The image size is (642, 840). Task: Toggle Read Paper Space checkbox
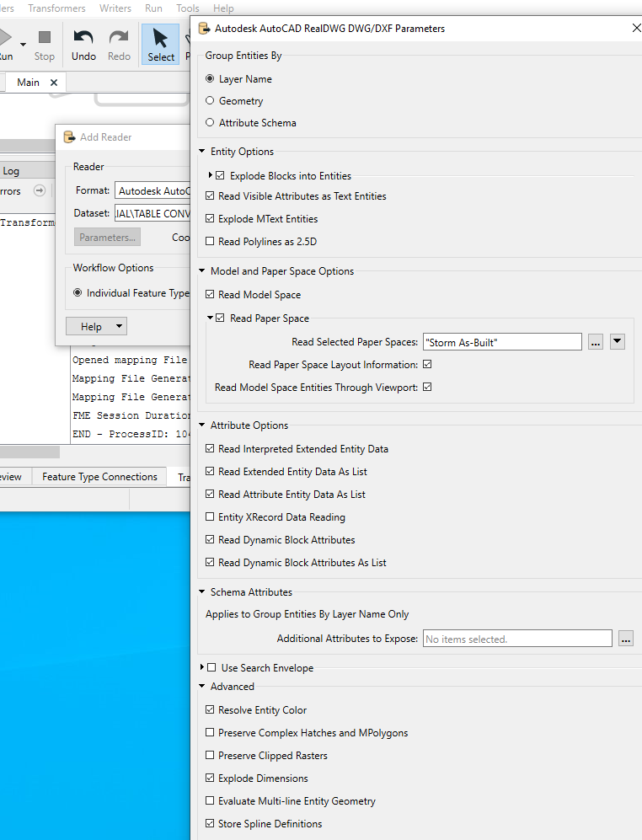coord(220,318)
